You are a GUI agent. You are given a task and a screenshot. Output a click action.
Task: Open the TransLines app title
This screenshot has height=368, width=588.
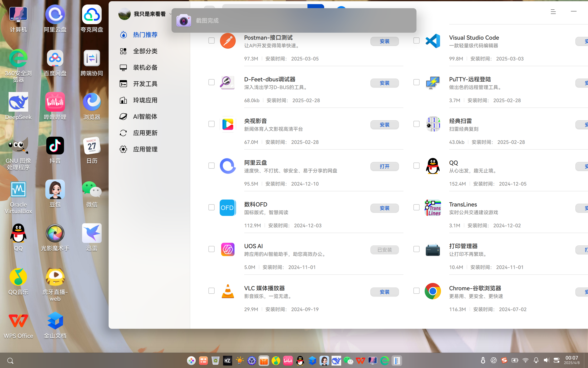(x=463, y=204)
